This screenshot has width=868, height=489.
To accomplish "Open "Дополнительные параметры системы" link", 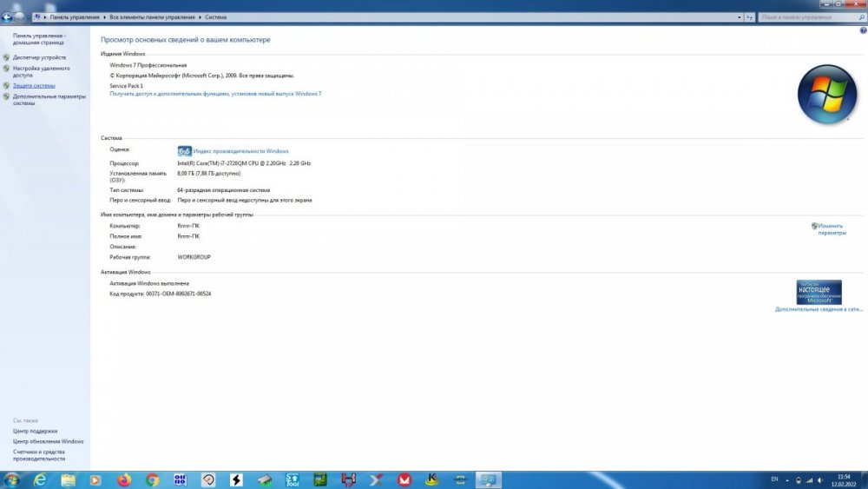I will 49,100.
